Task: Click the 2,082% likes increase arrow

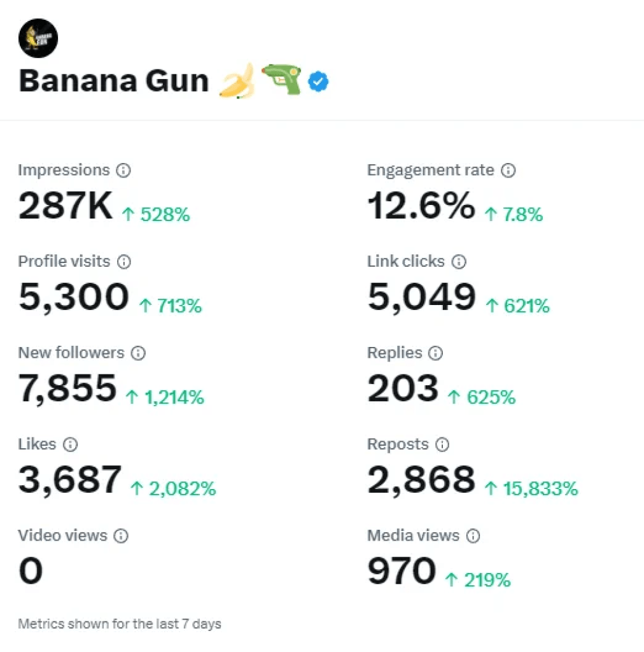Action: 136,488
